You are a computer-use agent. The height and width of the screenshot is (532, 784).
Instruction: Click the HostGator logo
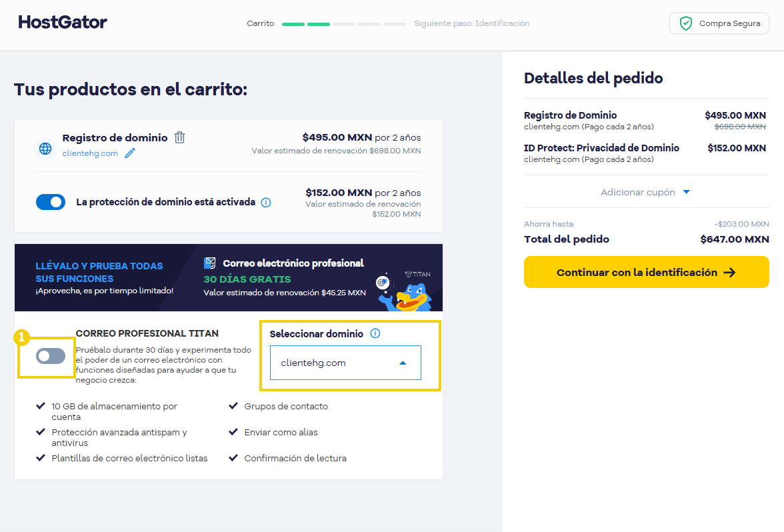[63, 22]
